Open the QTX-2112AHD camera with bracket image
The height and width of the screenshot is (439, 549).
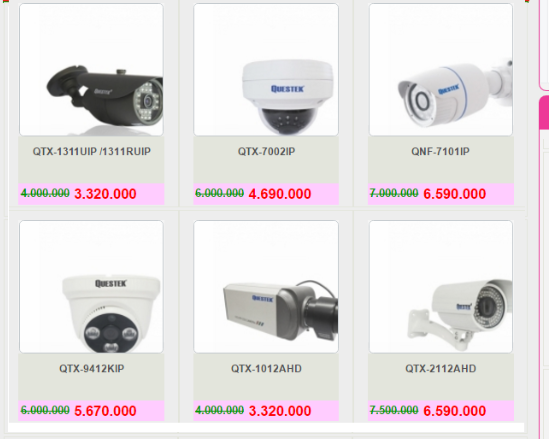point(441,287)
